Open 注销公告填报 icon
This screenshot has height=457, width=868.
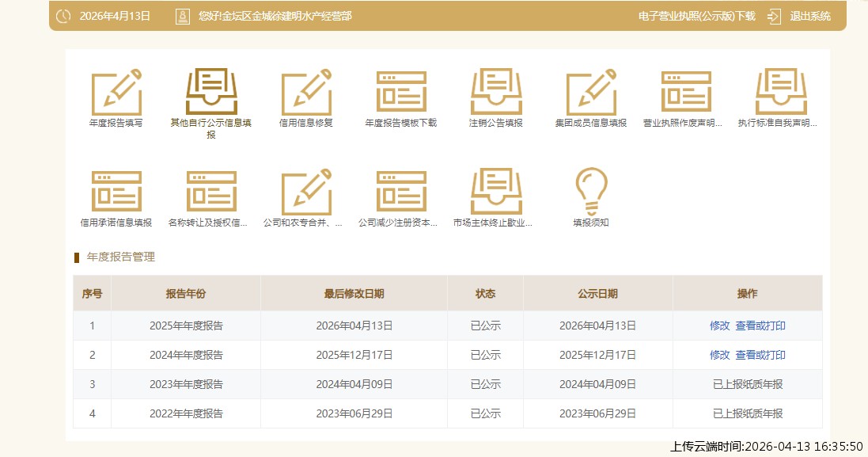pos(496,93)
